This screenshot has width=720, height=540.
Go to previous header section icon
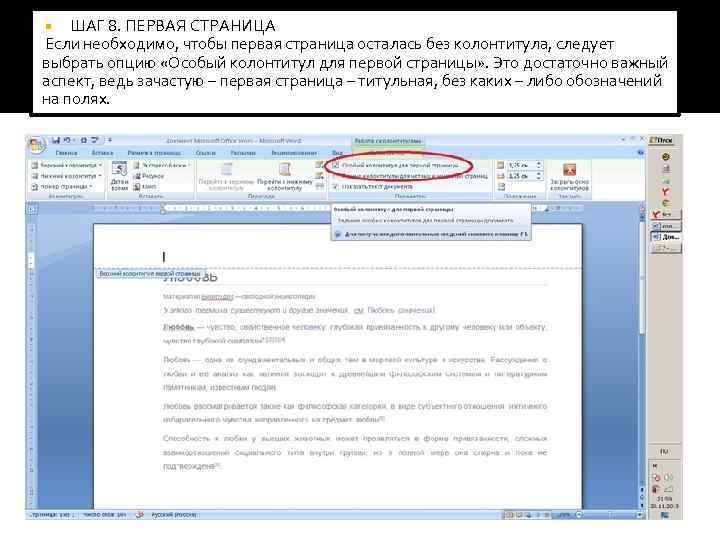[x=320, y=165]
